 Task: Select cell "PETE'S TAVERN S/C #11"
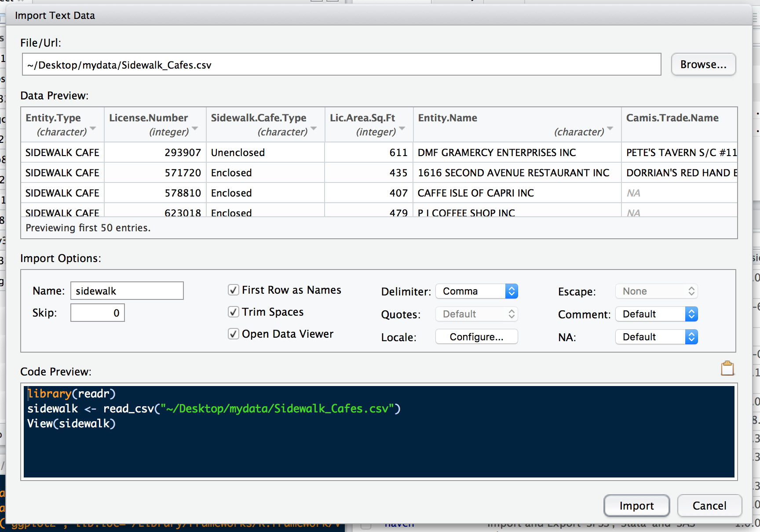point(680,153)
